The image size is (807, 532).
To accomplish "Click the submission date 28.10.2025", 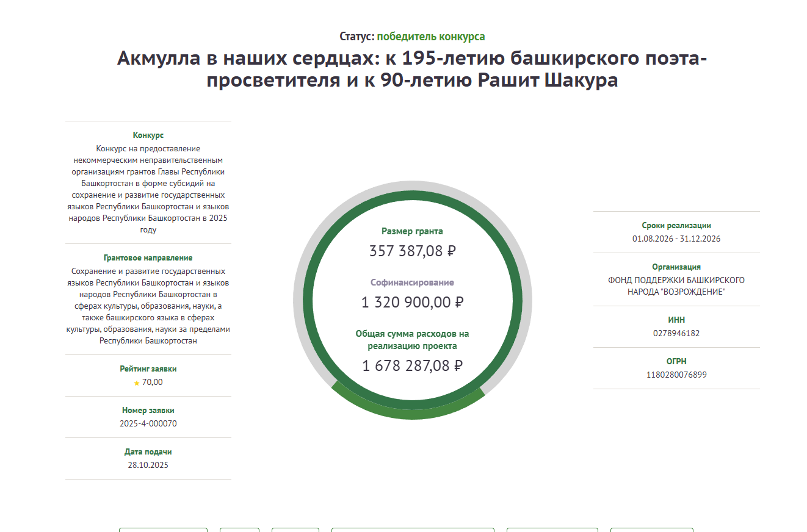I will point(148,465).
